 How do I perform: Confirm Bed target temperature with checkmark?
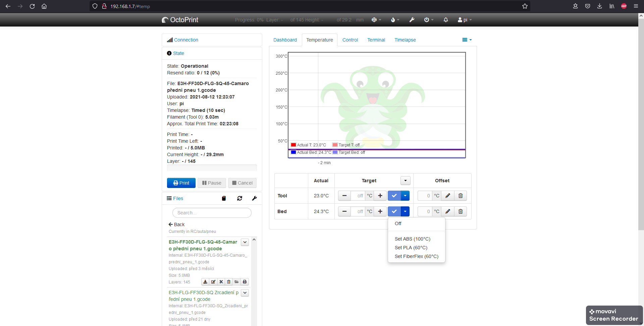click(x=394, y=211)
